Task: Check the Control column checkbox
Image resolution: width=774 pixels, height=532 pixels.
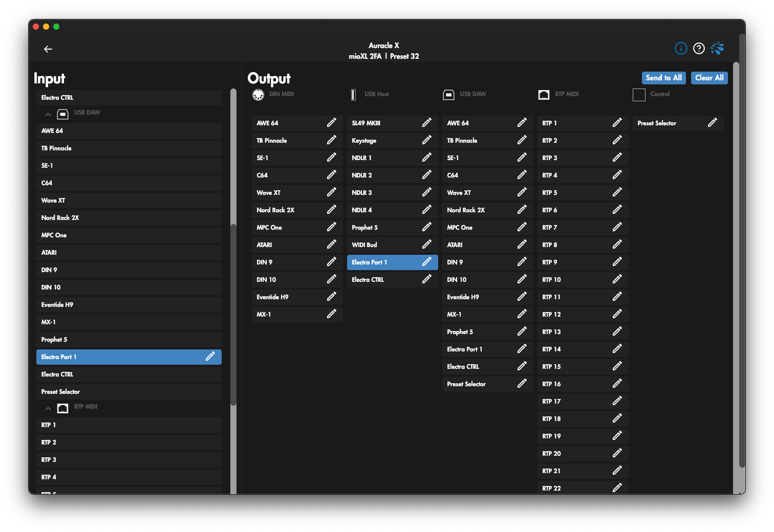Action: point(639,94)
